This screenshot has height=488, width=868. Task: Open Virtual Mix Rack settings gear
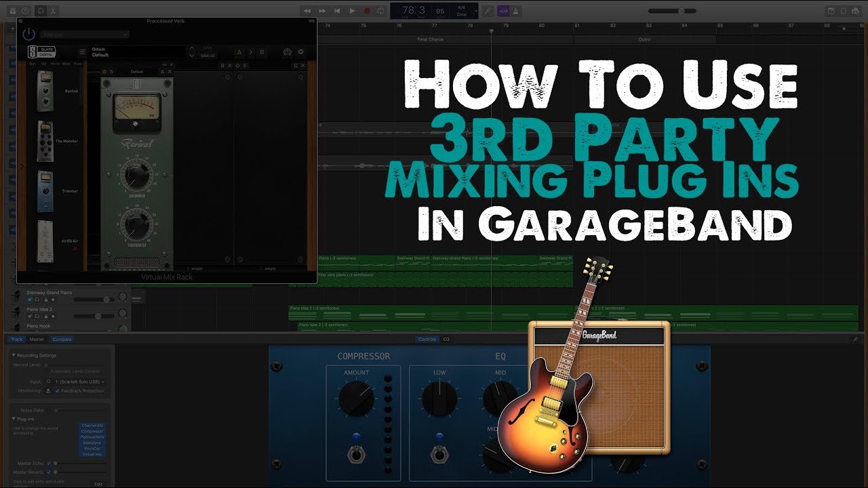click(301, 52)
